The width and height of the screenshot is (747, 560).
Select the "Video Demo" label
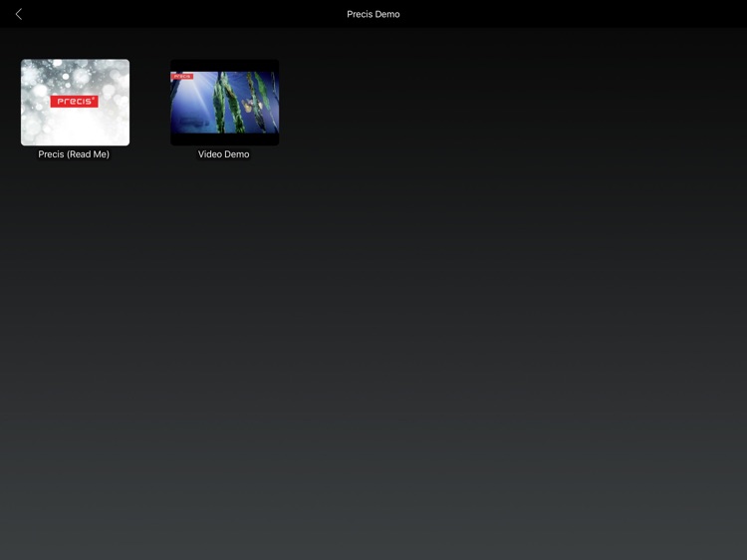(223, 153)
